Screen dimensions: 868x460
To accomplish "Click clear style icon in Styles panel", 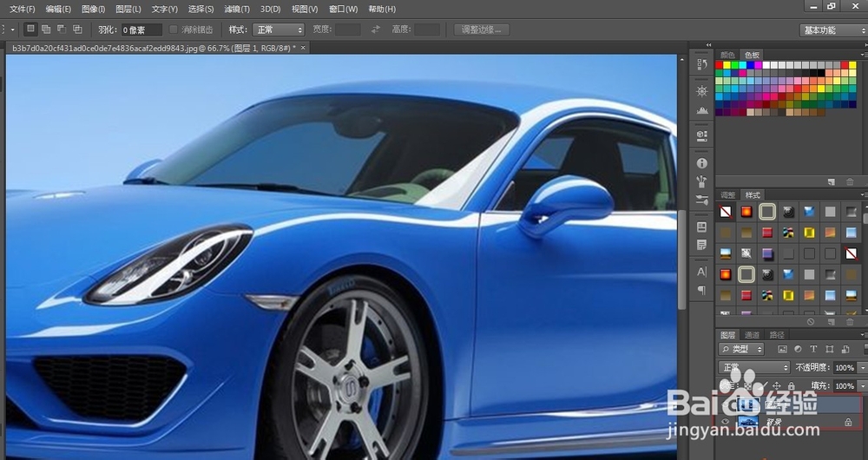I will [811, 322].
